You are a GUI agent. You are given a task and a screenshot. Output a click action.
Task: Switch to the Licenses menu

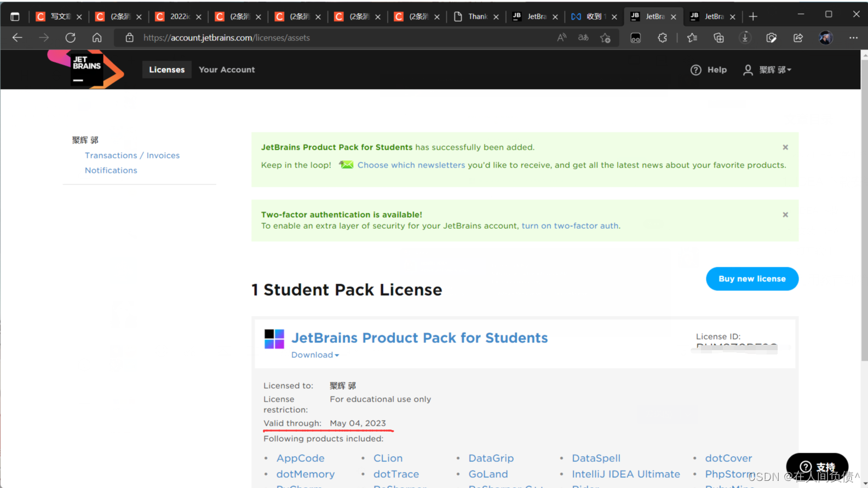coord(166,69)
